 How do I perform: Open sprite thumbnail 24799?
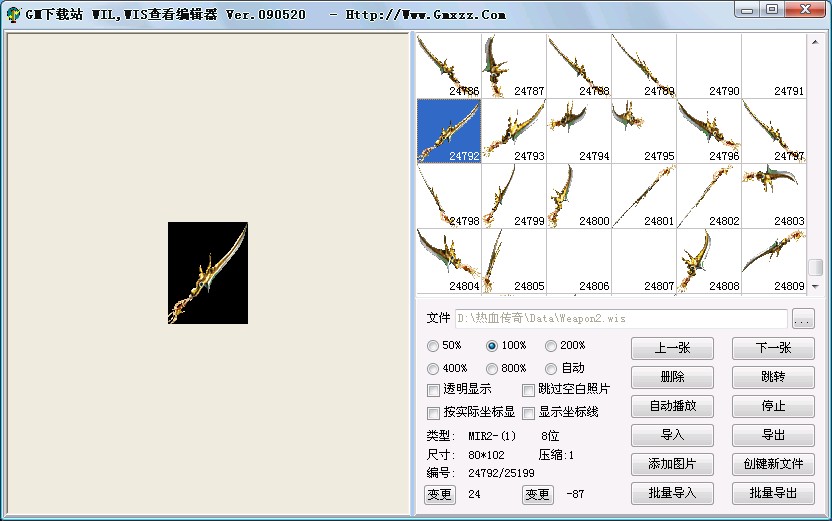click(514, 196)
